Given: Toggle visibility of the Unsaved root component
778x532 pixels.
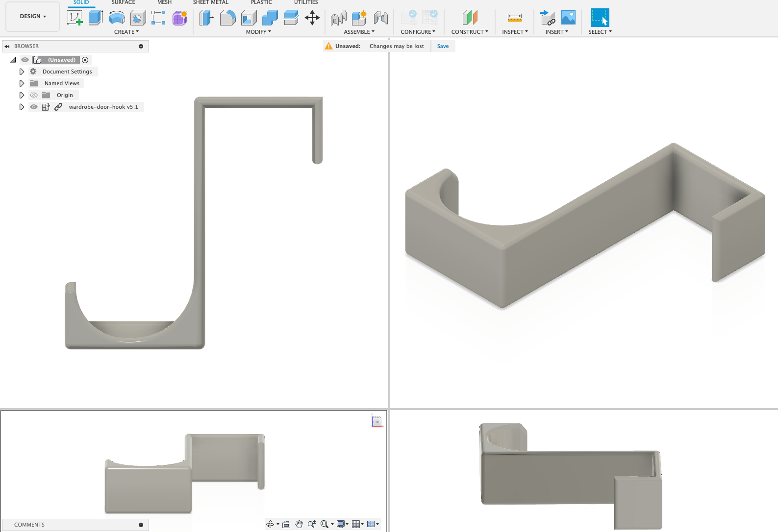Looking at the screenshot, I should (25, 60).
